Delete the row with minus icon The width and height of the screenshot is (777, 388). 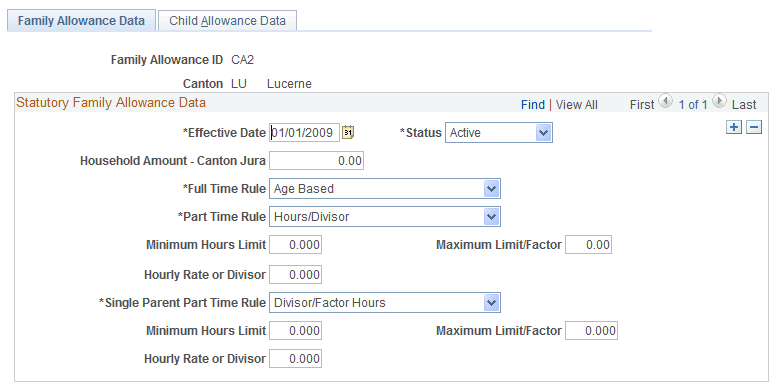click(x=754, y=127)
